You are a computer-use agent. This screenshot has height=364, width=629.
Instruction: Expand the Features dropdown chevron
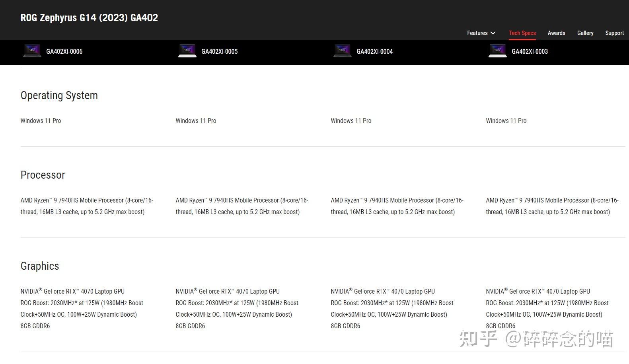coord(493,33)
